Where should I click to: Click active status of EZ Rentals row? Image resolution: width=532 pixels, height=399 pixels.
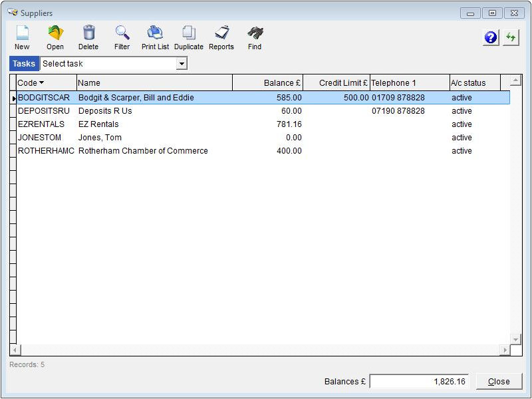[462, 124]
